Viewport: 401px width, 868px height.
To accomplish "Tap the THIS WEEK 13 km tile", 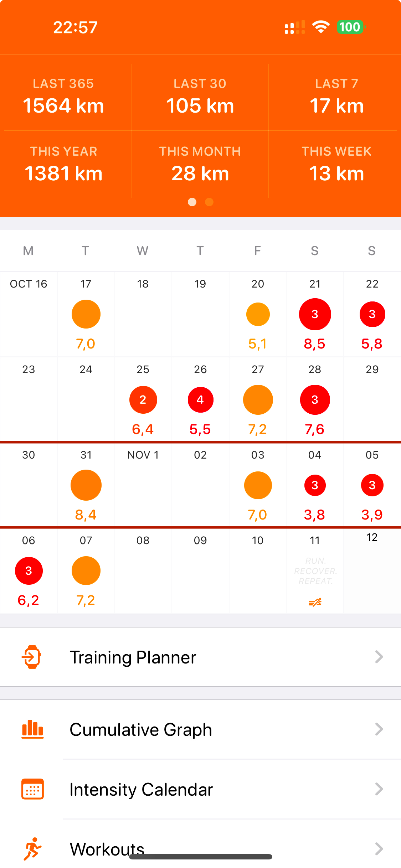I will 336,165.
